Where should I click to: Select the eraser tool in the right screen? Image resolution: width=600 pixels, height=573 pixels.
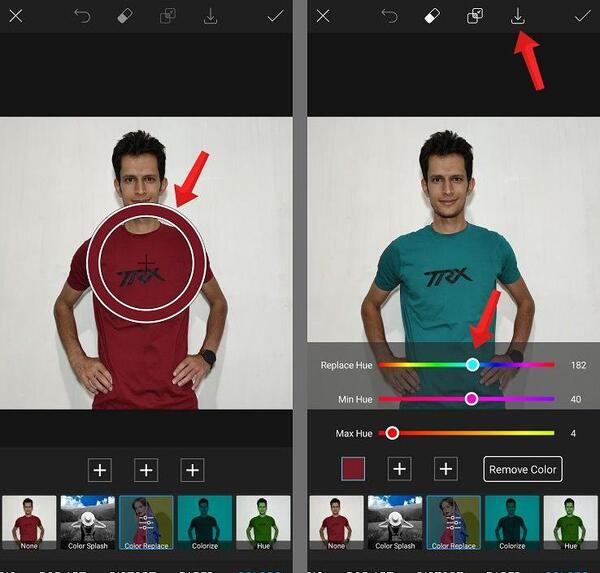432,16
